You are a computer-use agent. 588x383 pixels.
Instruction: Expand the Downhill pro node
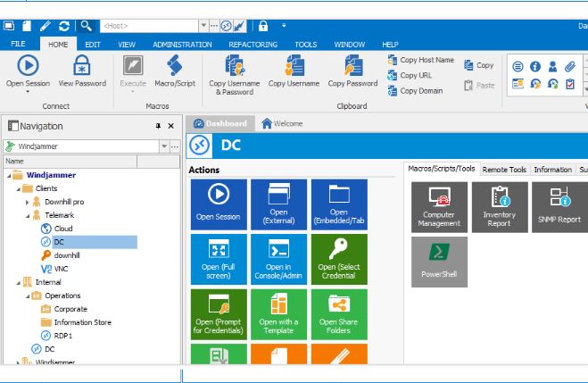[x=27, y=202]
